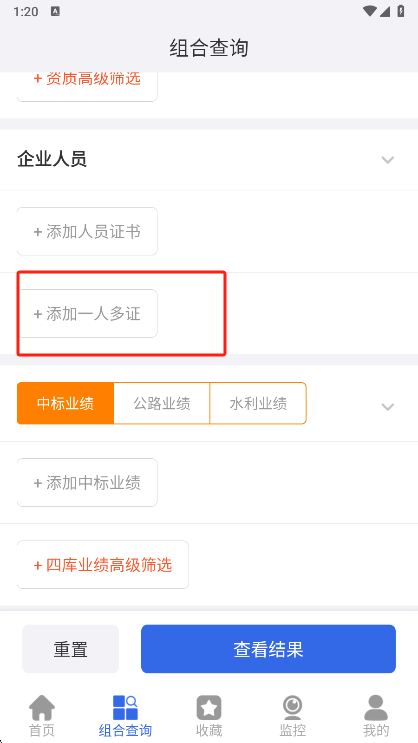The image size is (418, 743).
Task: Open the 监控 camera icon
Action: (x=292, y=708)
